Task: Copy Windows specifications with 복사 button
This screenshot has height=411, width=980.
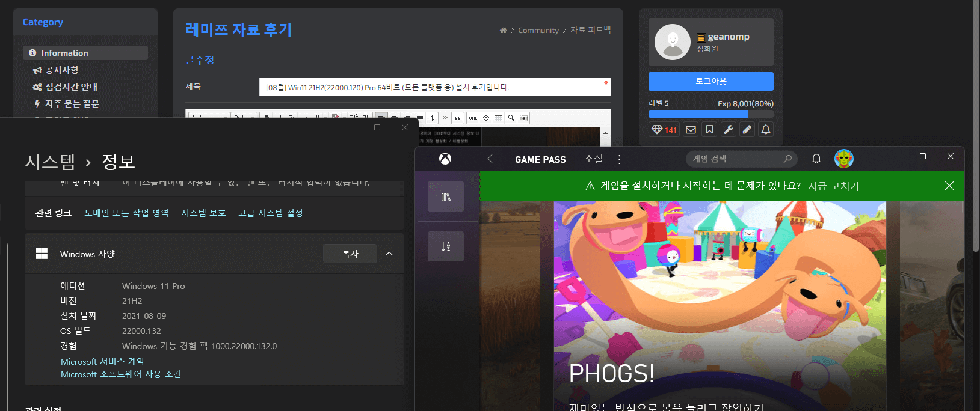Action: pos(350,254)
